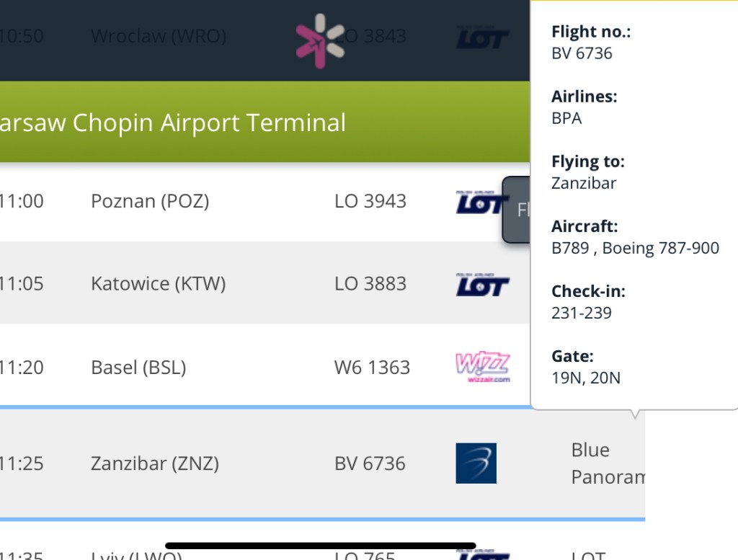Screen dimensions: 738x560
Task: Open Wizz Air flight W6 1363
Action: pos(372,368)
